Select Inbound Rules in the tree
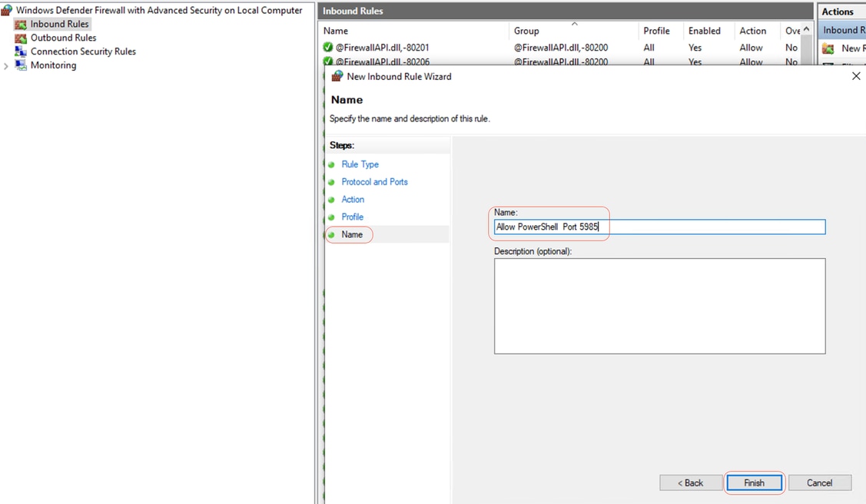The width and height of the screenshot is (866, 504). click(60, 24)
